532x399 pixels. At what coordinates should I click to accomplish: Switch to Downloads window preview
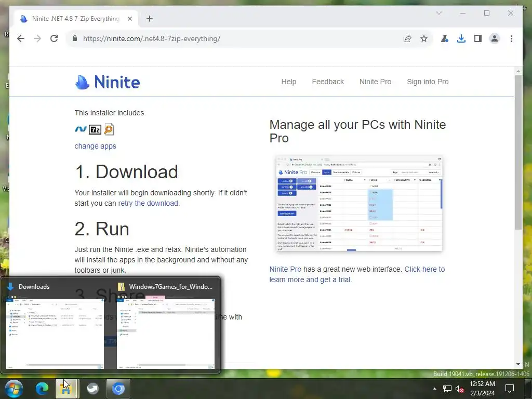click(x=55, y=327)
